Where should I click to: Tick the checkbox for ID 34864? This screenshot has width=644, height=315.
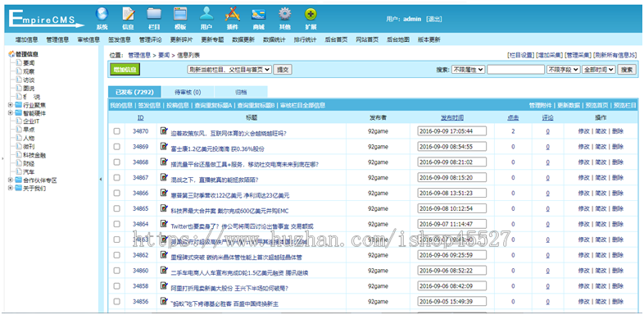(116, 224)
